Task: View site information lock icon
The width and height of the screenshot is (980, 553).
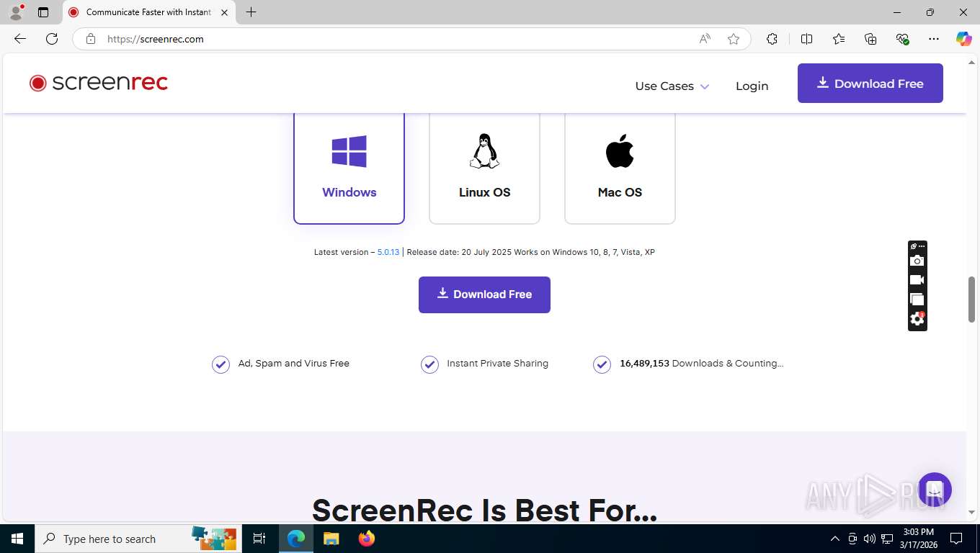Action: point(91,39)
